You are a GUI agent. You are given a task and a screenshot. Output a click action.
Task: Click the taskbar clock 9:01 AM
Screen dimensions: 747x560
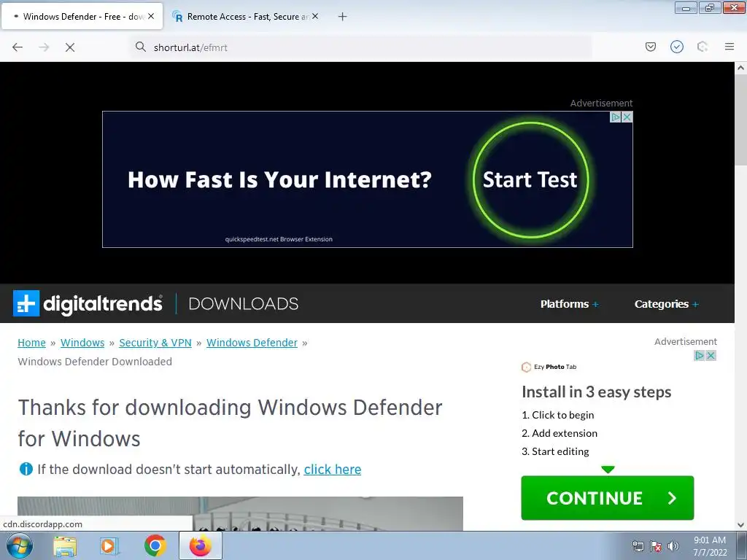click(x=710, y=546)
